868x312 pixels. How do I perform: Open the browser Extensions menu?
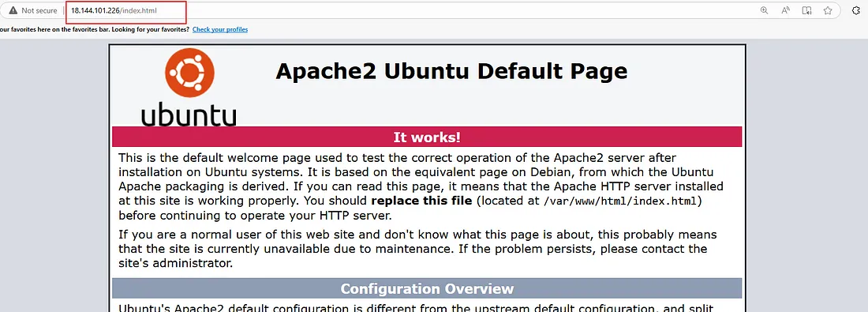pos(855,10)
